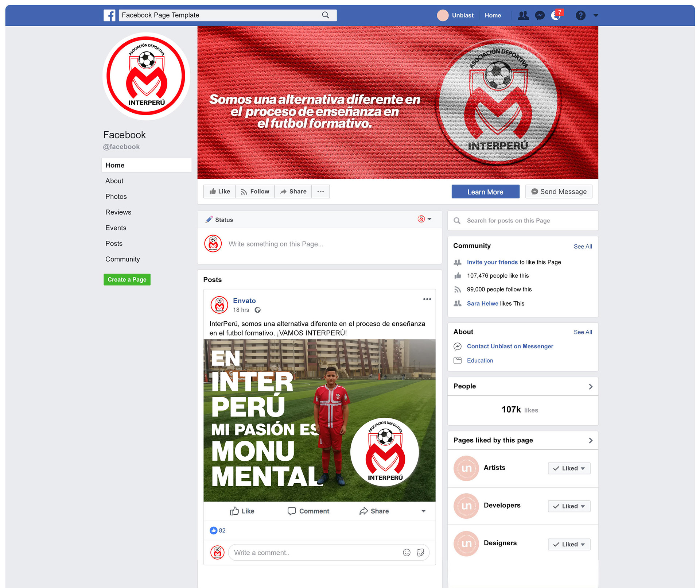Toggle the Liked button for Artists
Image resolution: width=700 pixels, height=588 pixels.
tap(569, 468)
